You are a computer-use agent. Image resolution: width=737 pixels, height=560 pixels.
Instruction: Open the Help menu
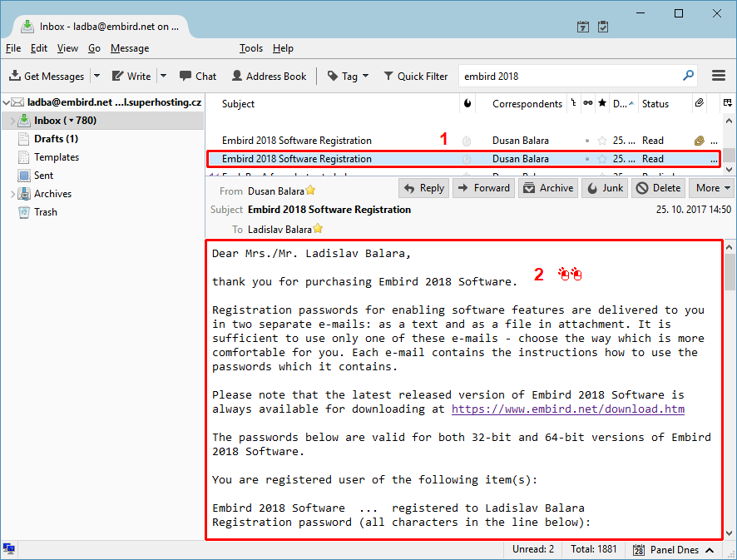(x=283, y=48)
